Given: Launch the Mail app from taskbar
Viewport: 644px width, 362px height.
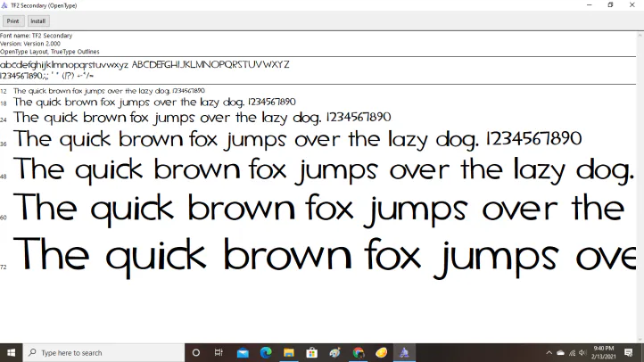Looking at the screenshot, I should 243,352.
